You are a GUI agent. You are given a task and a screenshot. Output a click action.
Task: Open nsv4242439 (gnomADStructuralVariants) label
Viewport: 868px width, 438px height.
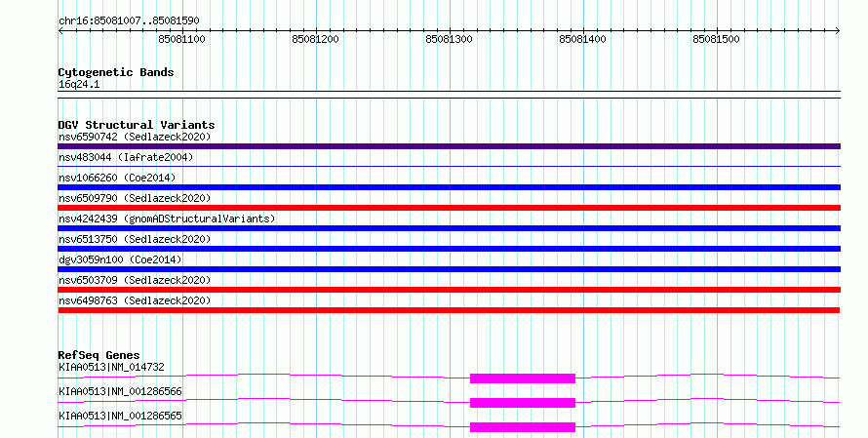(167, 219)
